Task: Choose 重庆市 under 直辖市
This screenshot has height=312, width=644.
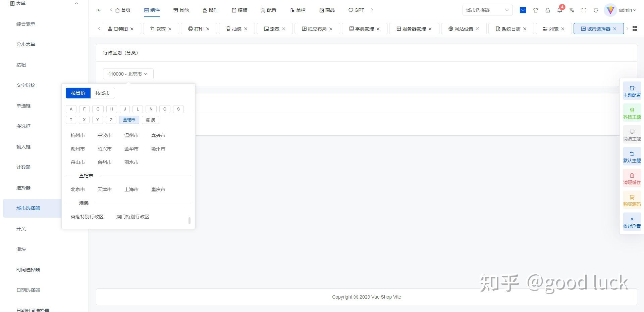Action: (x=158, y=189)
